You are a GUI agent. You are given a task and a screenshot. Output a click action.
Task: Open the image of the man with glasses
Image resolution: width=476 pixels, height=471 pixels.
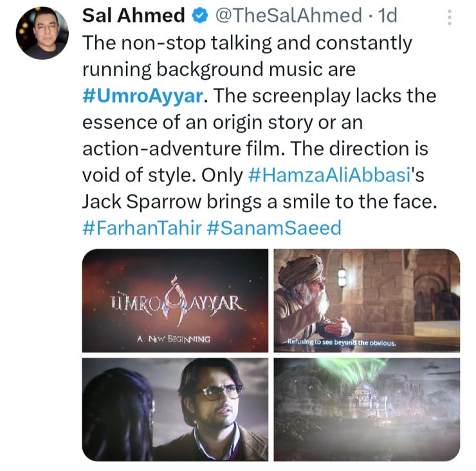point(174,409)
